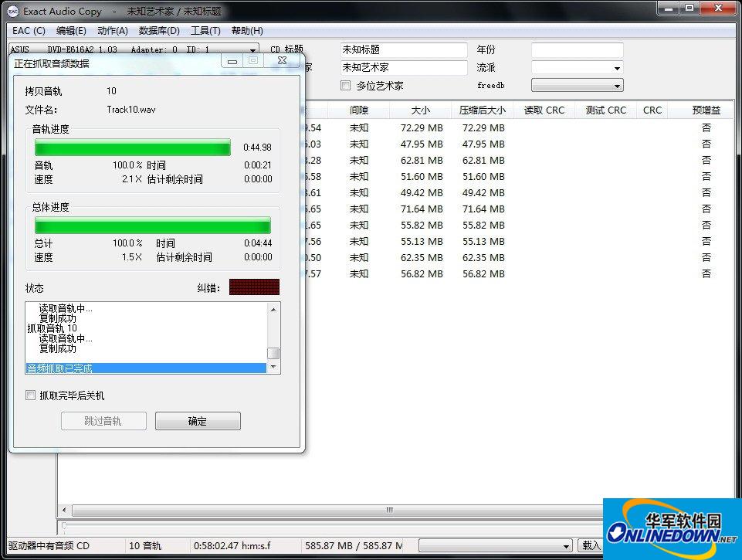Select the track row with 72.29 MB
The image size is (742, 560).
click(x=518, y=127)
